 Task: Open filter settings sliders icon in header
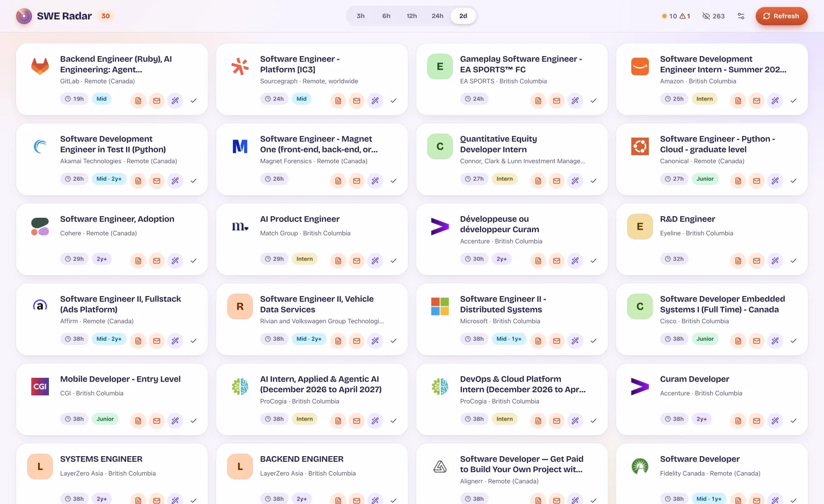coord(741,16)
